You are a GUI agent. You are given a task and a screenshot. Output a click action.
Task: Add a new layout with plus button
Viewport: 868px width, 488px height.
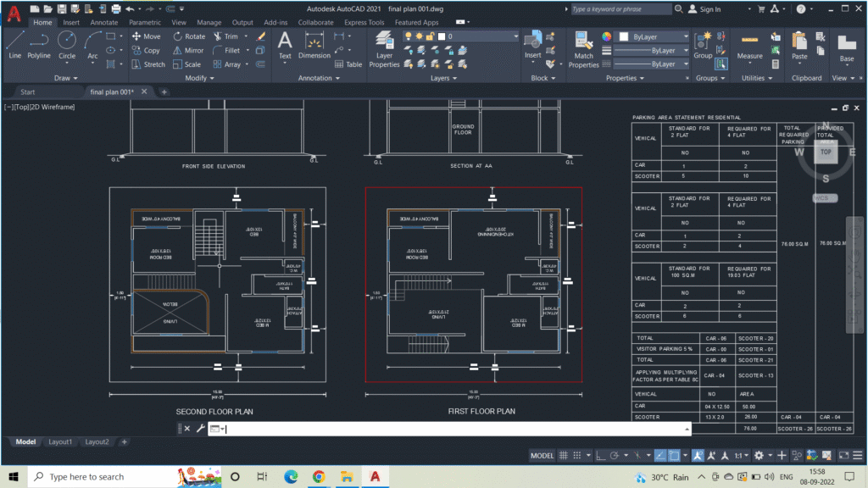124,441
